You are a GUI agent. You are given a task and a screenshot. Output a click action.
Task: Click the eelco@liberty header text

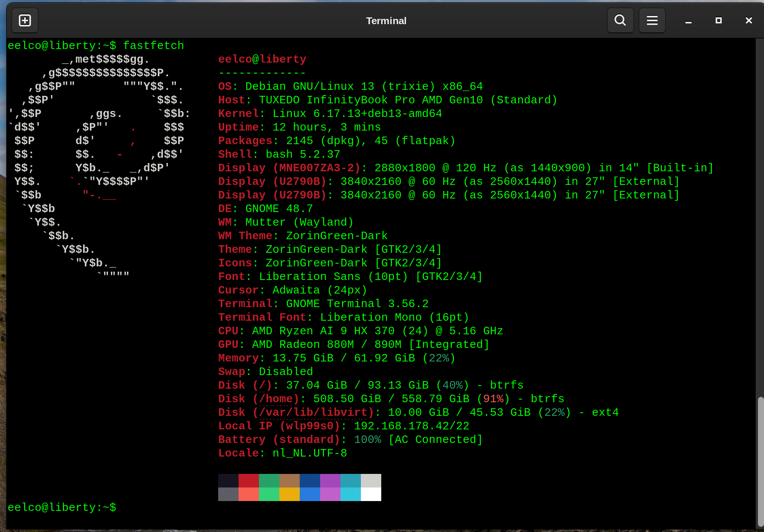[x=262, y=59]
